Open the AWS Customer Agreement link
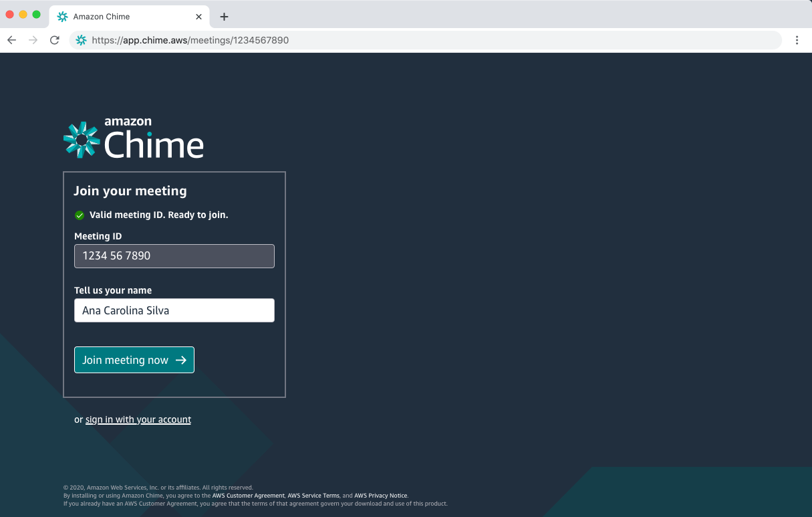The width and height of the screenshot is (812, 517). (x=249, y=496)
